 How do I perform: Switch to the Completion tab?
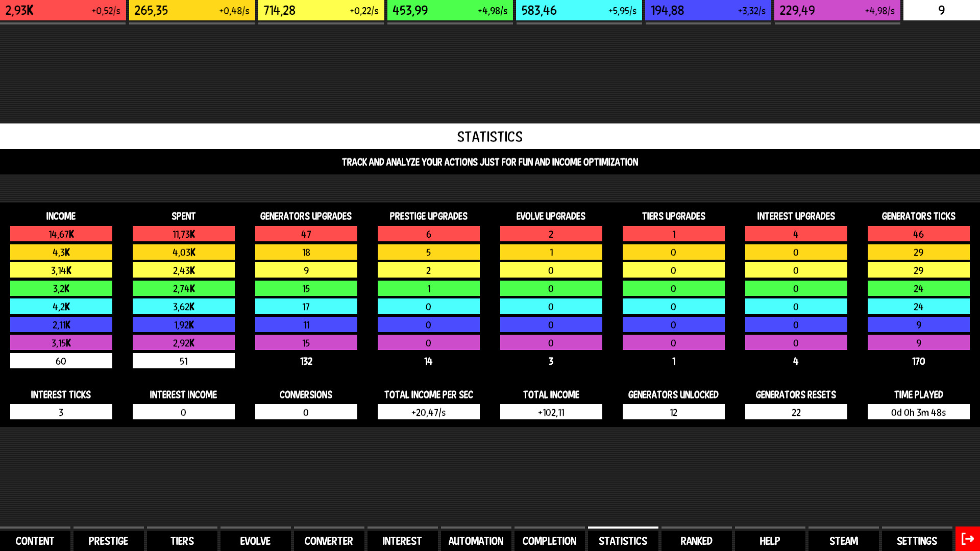(x=549, y=541)
